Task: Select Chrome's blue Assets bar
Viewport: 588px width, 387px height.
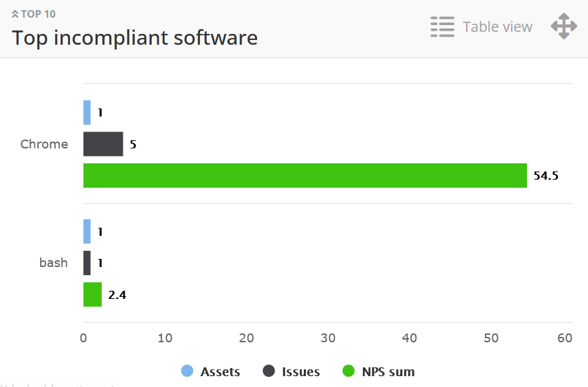Action: click(x=87, y=113)
